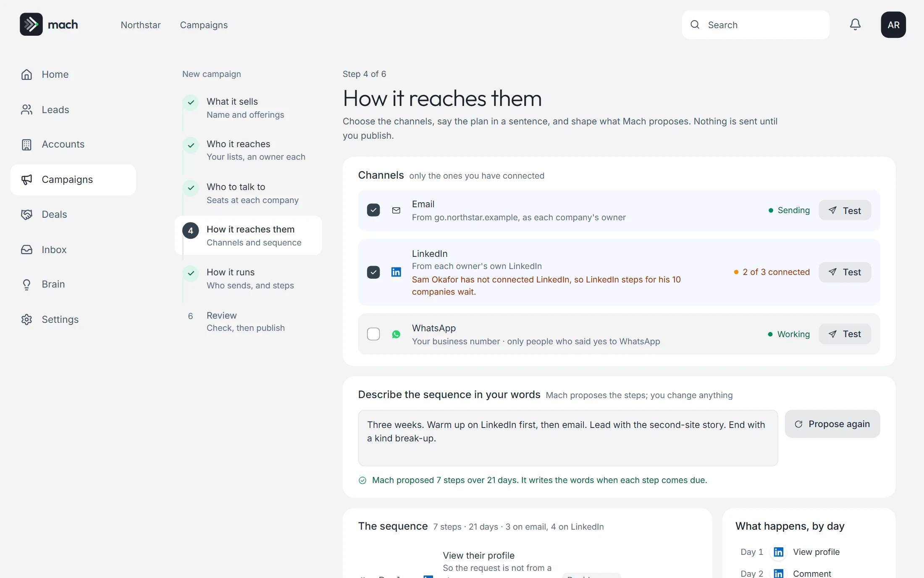Click the search magnifier icon
The image size is (924, 578).
(695, 24)
